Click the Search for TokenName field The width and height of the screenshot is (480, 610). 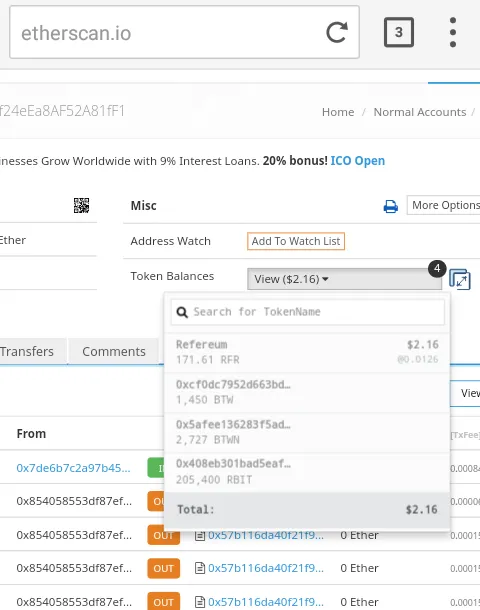pyautogui.click(x=307, y=312)
